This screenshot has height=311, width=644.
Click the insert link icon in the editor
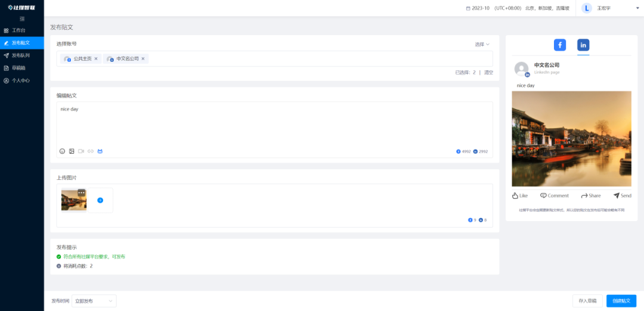tap(91, 151)
